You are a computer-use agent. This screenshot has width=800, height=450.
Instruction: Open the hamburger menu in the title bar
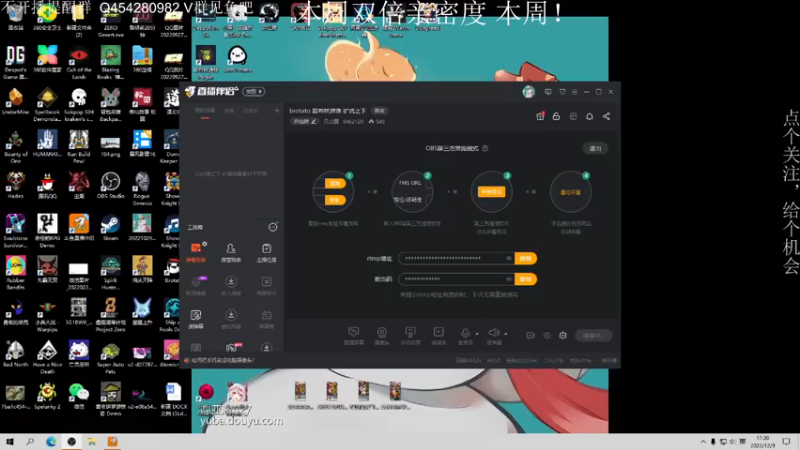[574, 92]
